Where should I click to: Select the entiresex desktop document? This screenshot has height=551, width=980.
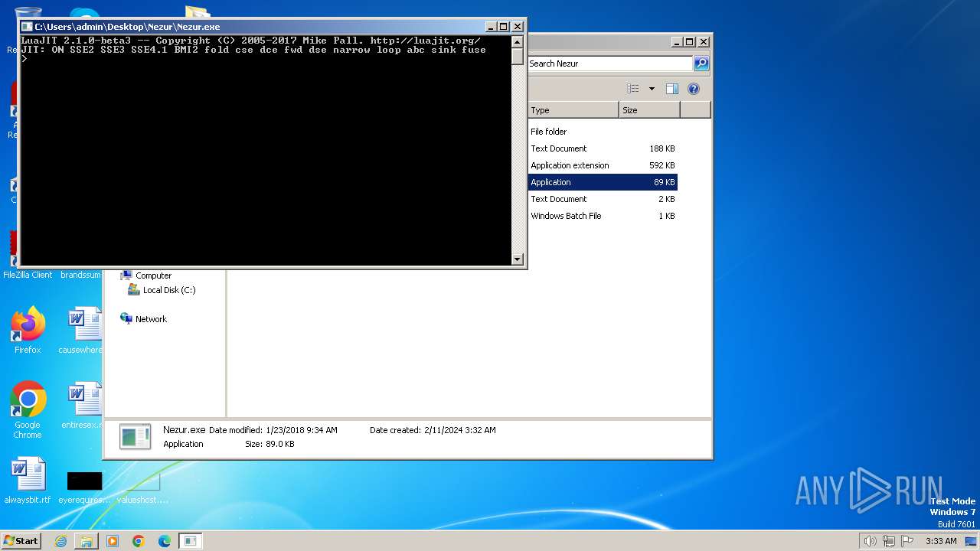(x=81, y=406)
